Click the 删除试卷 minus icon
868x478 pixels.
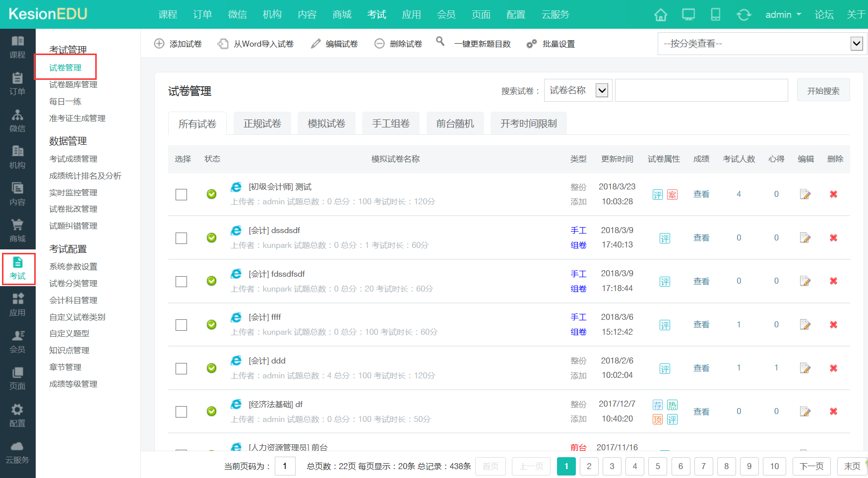pyautogui.click(x=379, y=44)
